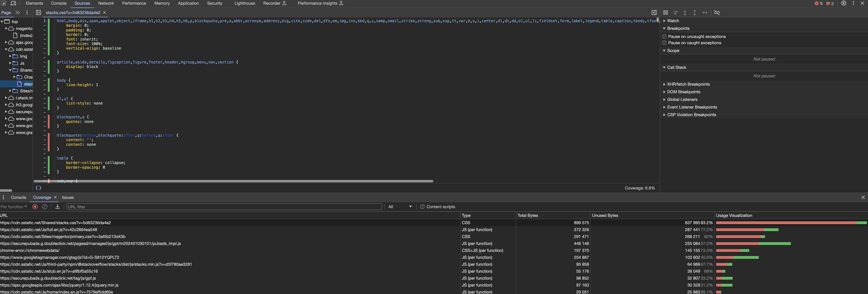The image size is (868, 294).
Task: Click the step out of function icon
Action: pyautogui.click(x=695, y=12)
